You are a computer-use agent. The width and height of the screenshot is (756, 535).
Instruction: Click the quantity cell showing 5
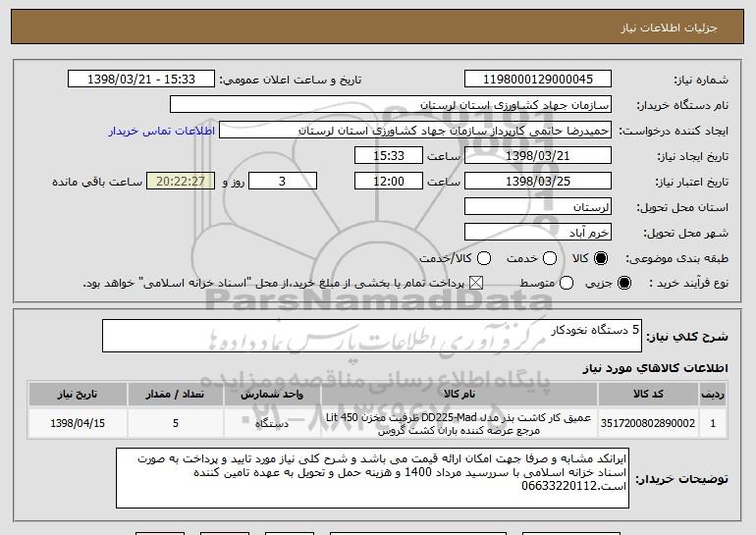point(175,423)
